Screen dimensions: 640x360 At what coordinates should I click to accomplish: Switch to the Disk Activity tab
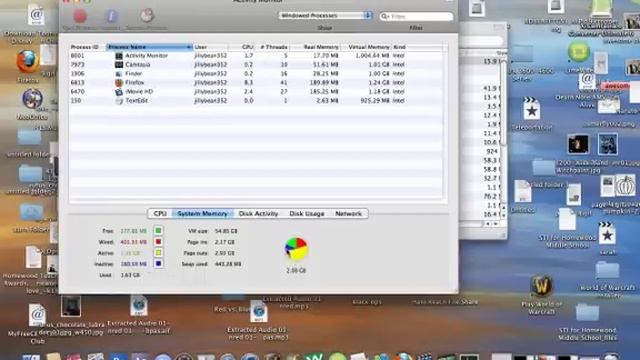click(258, 213)
